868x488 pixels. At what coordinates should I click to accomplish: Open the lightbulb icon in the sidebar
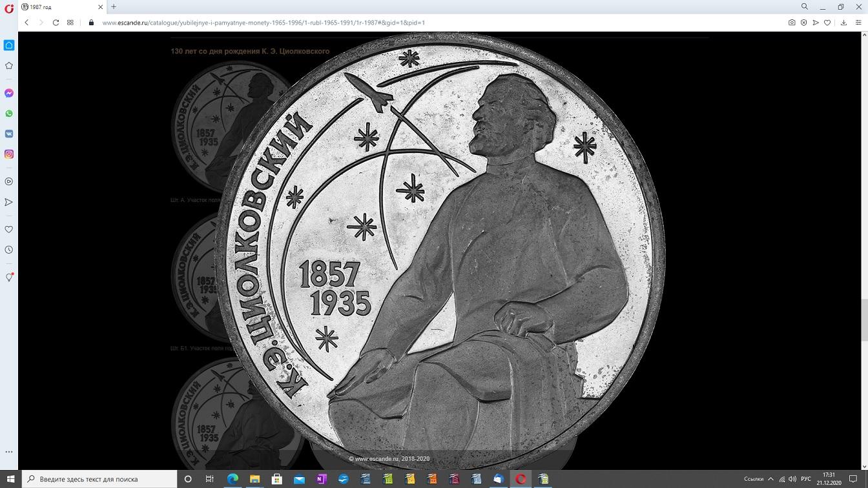pos(9,277)
